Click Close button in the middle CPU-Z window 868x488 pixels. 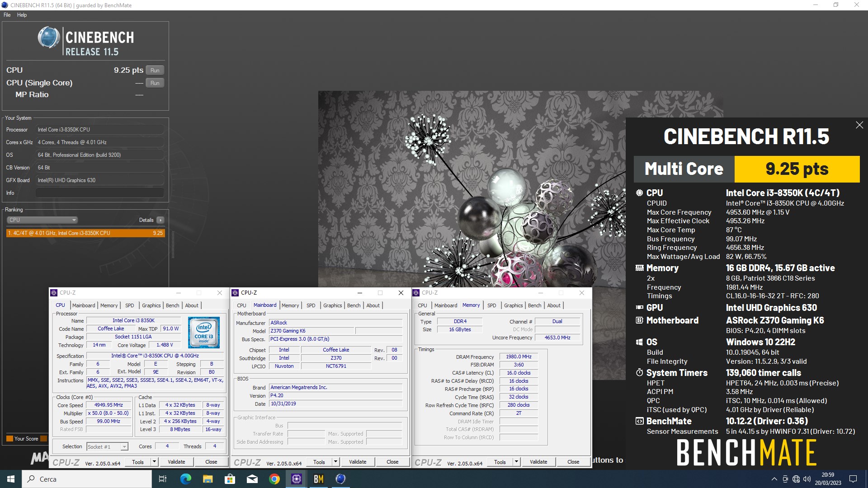tap(392, 462)
